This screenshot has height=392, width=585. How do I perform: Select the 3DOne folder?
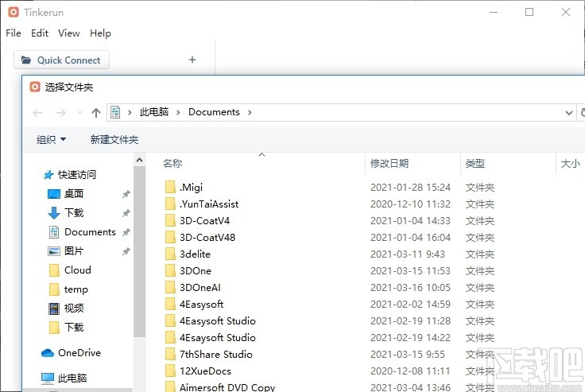click(196, 270)
